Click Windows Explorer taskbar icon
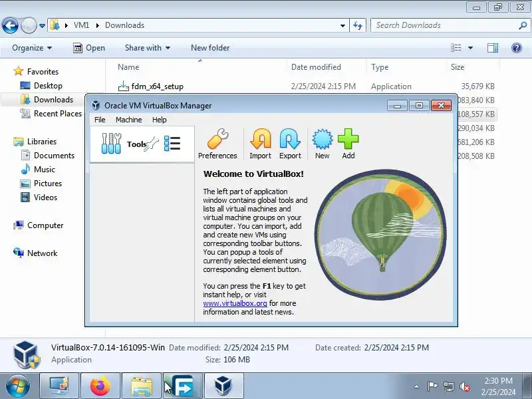 click(x=142, y=386)
